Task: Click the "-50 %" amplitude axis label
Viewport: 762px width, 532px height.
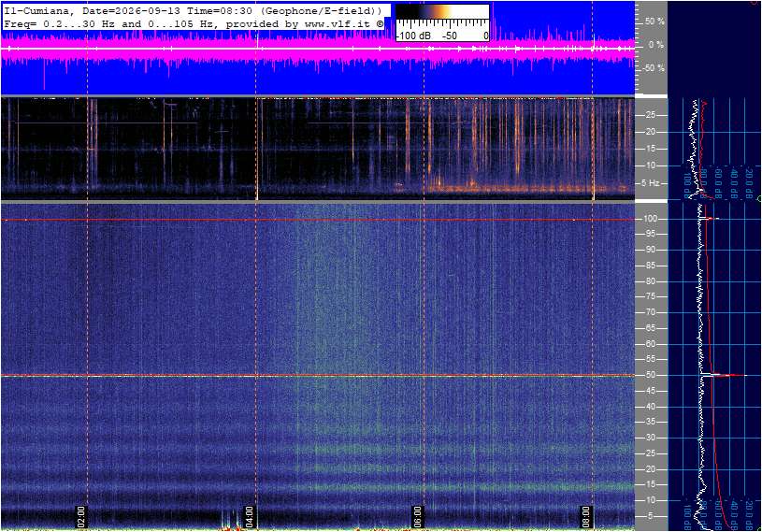Action: pyautogui.click(x=654, y=68)
